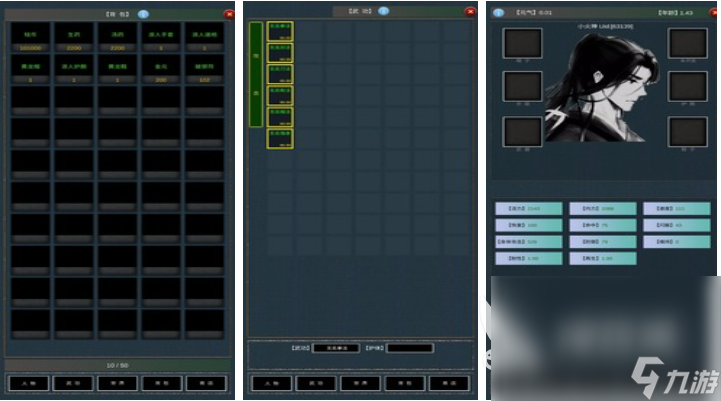Image resolution: width=721 pixels, height=401 pixels.
Task: Select third item in backpack top row
Action: (117, 37)
